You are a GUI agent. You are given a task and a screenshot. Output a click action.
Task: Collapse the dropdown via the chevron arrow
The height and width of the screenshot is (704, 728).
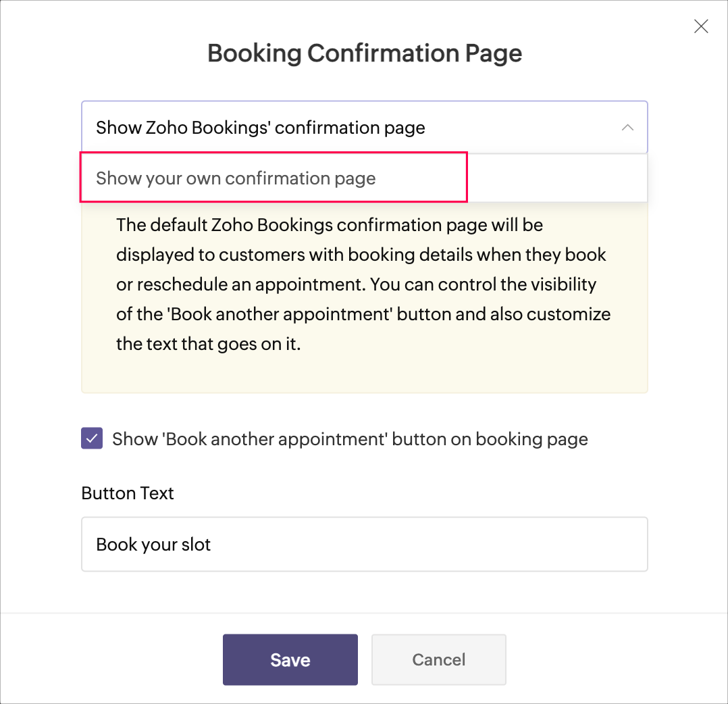[x=627, y=127]
